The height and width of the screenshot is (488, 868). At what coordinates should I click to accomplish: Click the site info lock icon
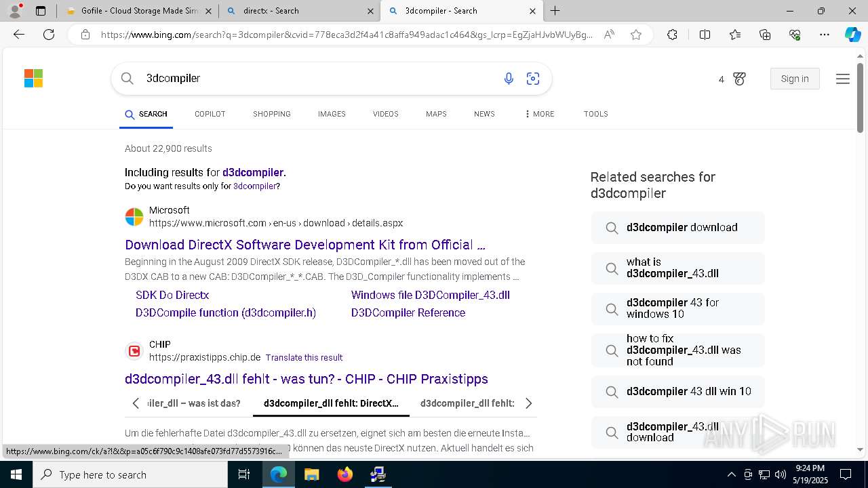pyautogui.click(x=85, y=35)
